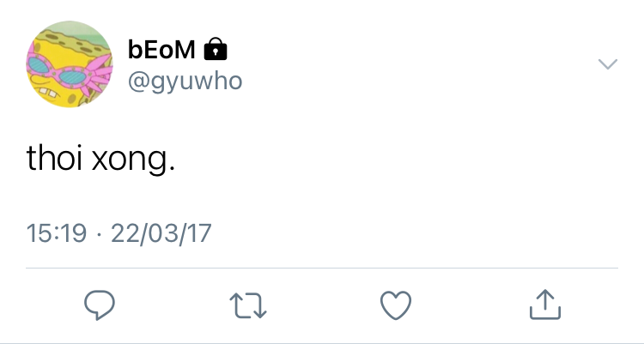Open the share sheet for this tweet
Viewport: 644px width, 344px height.
point(544,303)
